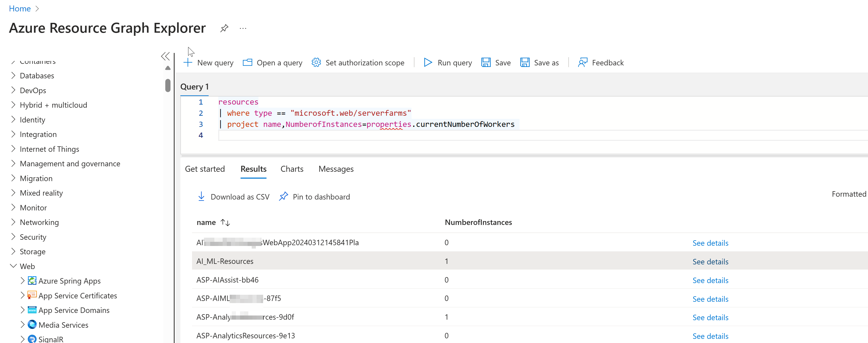Image resolution: width=868 pixels, height=343 pixels.
Task: Switch to the Charts tab
Action: (292, 169)
